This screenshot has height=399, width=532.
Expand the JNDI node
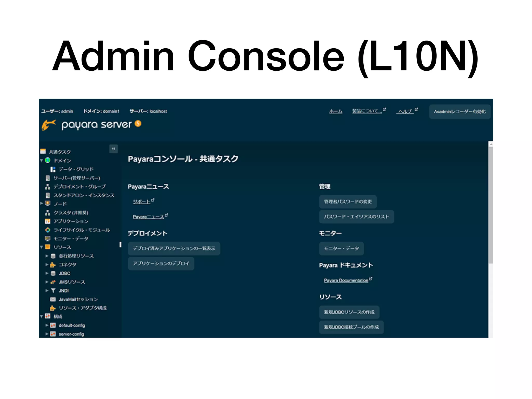[47, 290]
